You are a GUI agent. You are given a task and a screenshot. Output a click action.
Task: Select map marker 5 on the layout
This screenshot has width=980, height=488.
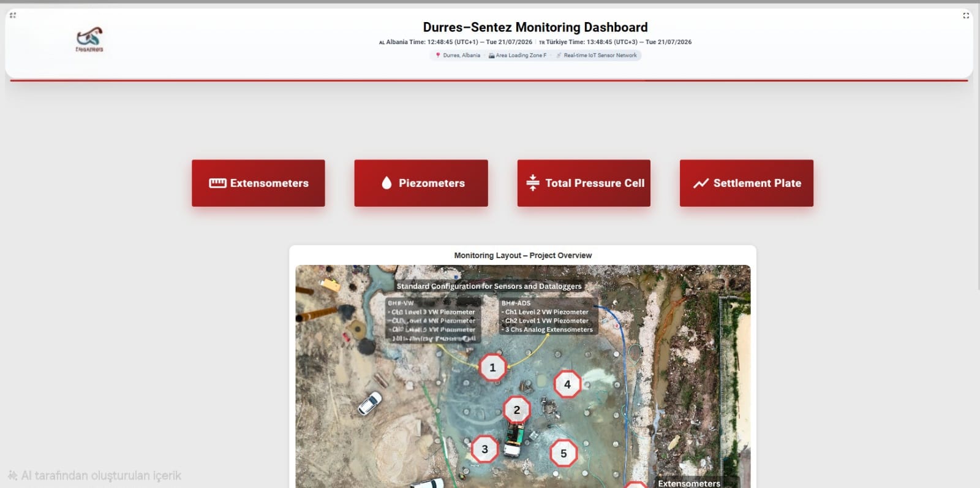coord(563,454)
